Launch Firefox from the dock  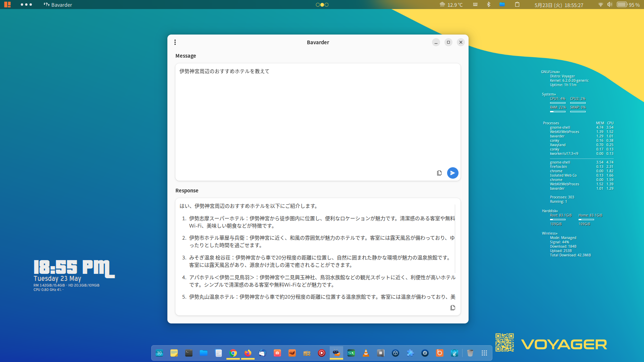(x=248, y=353)
